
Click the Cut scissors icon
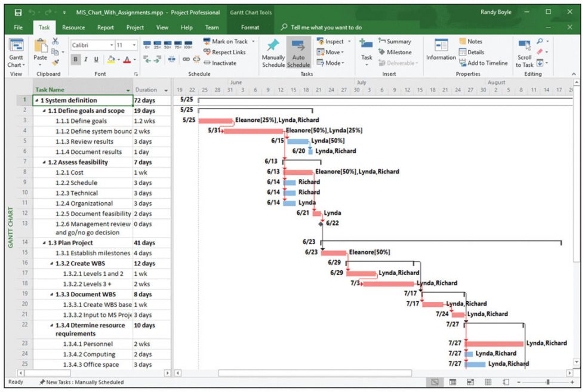coord(55,41)
